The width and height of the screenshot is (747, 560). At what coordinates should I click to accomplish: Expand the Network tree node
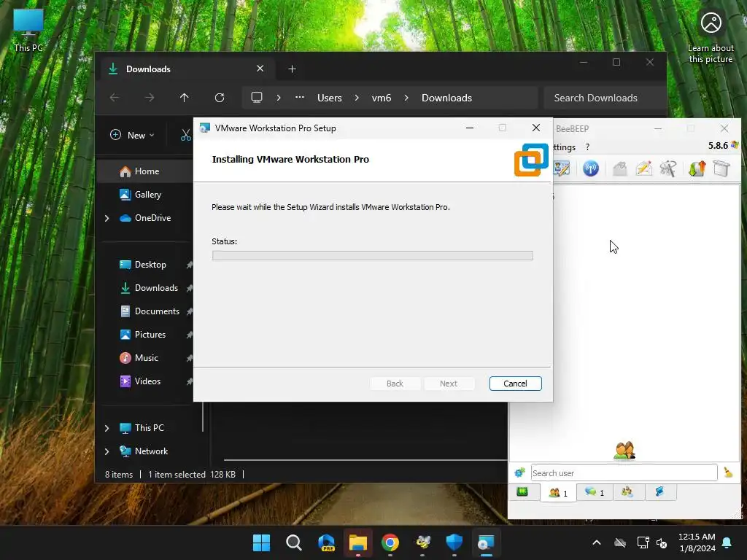[x=107, y=451]
